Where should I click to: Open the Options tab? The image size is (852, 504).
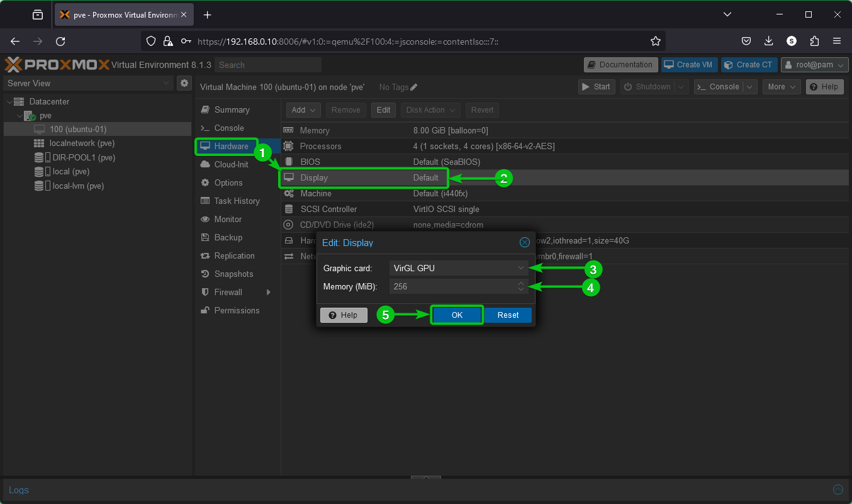[x=238, y=182]
